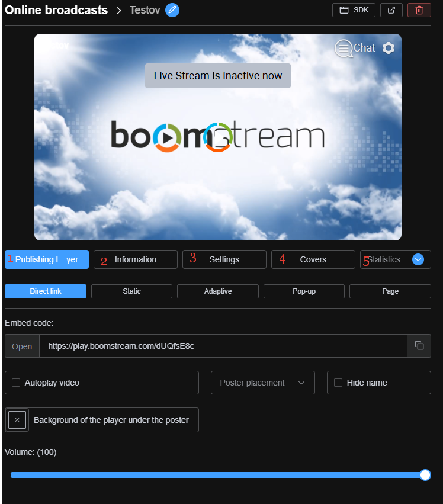Click the embed code URL field
This screenshot has width=443, height=504.
coord(223,346)
